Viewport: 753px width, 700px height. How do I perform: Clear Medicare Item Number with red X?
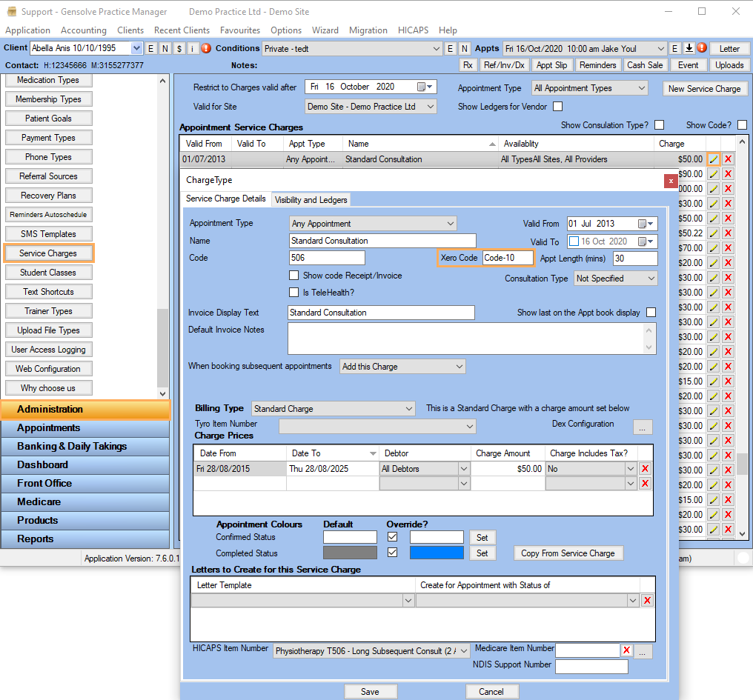626,650
